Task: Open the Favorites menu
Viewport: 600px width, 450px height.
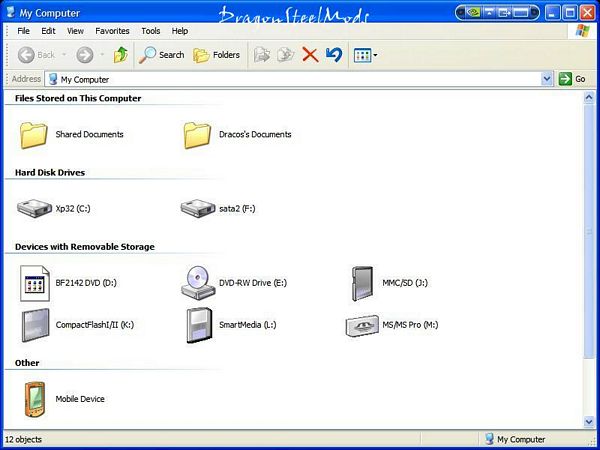Action: click(x=112, y=31)
